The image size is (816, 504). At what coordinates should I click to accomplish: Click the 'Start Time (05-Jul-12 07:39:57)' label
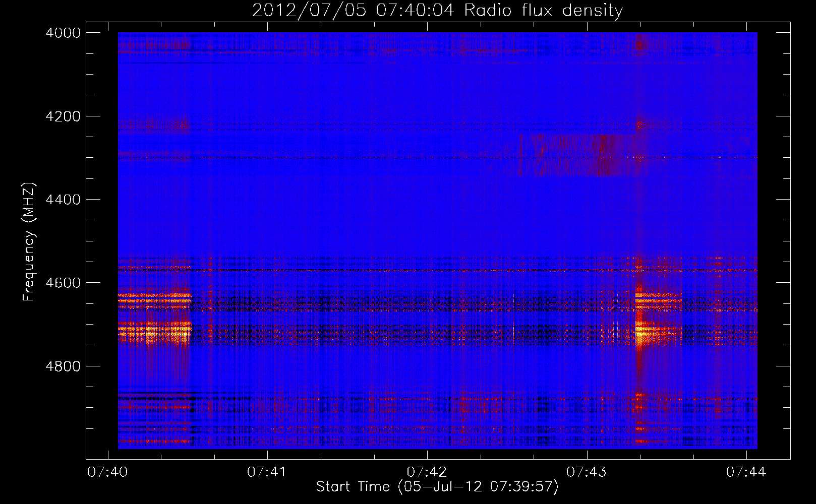click(437, 487)
